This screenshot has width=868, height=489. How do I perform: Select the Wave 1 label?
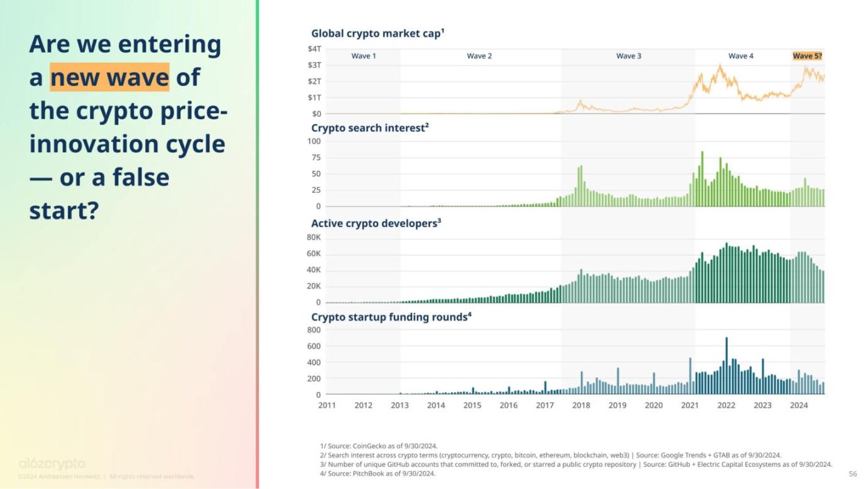[364, 56]
